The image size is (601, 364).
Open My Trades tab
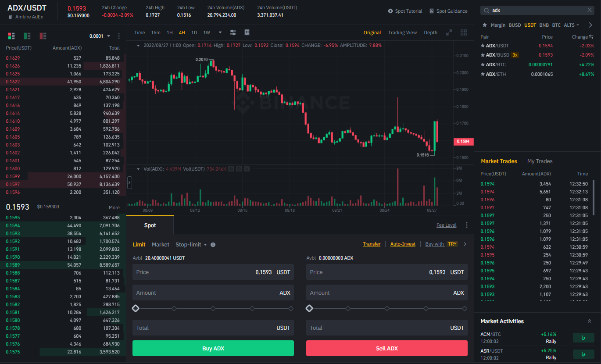coord(540,161)
